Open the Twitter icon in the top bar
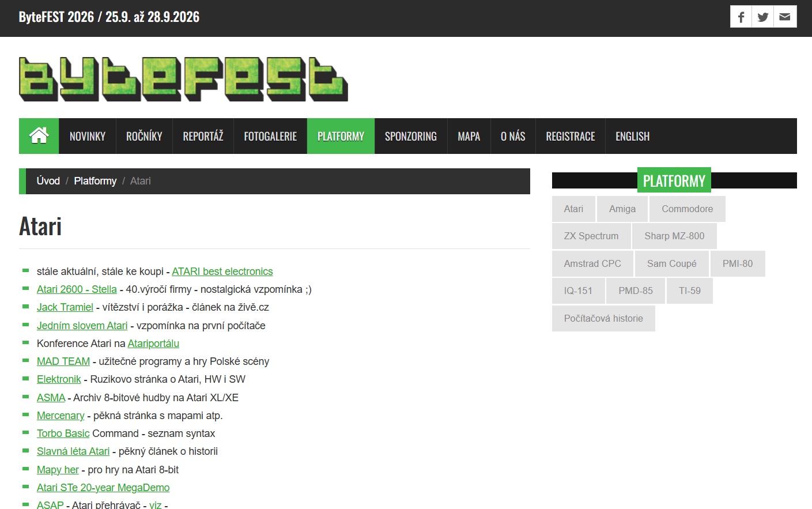 pos(763,17)
